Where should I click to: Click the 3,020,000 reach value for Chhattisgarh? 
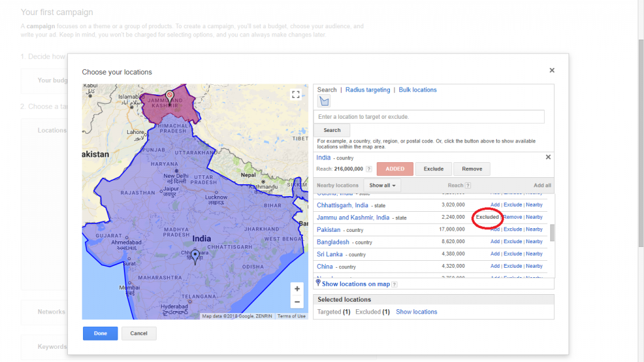(x=453, y=205)
